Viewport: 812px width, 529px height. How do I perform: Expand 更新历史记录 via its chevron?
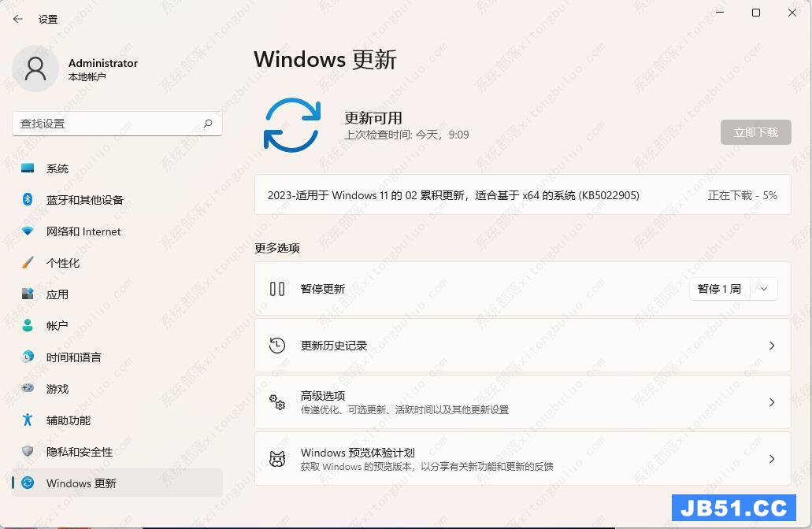pos(771,346)
